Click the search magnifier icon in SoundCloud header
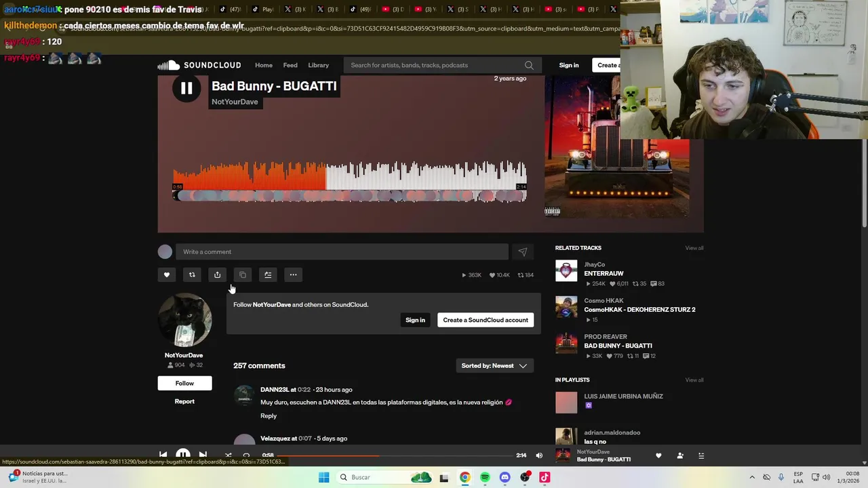The image size is (868, 488). pos(529,65)
